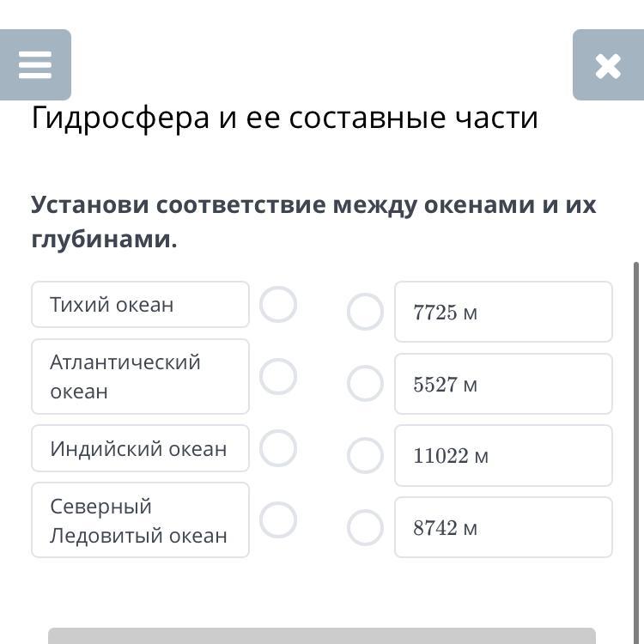The width and height of the screenshot is (644, 644).
Task: Select the radio button beside 7725 м
Action: pyautogui.click(x=365, y=312)
